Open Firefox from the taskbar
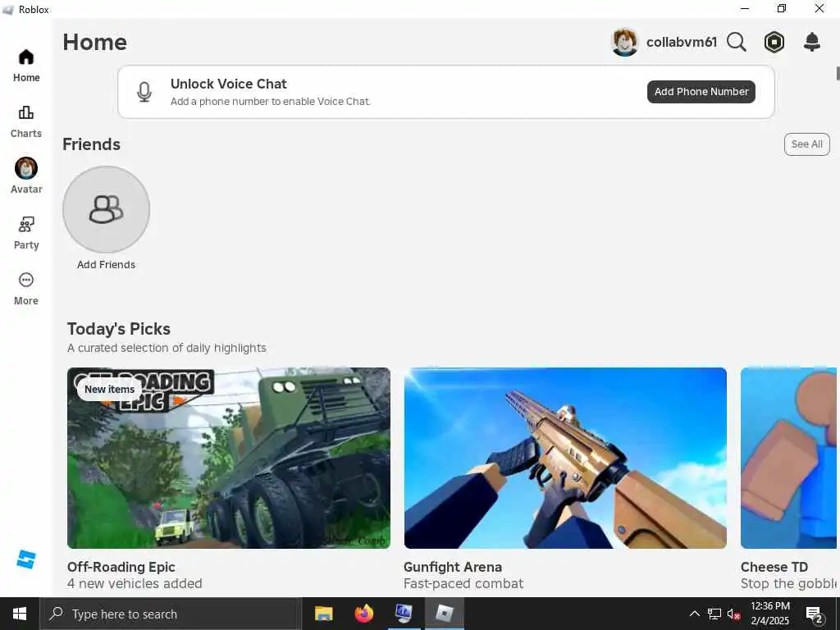This screenshot has height=630, width=840. [363, 614]
